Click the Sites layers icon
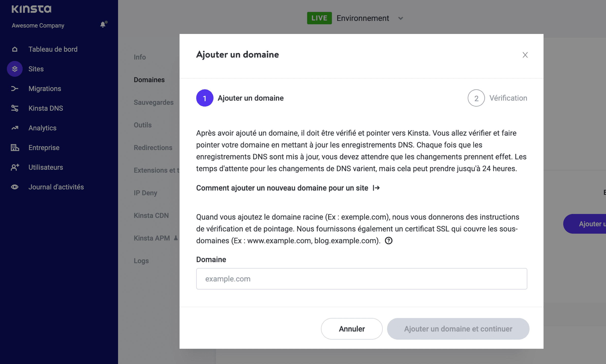Screen dimensions: 606x364 coord(15,69)
